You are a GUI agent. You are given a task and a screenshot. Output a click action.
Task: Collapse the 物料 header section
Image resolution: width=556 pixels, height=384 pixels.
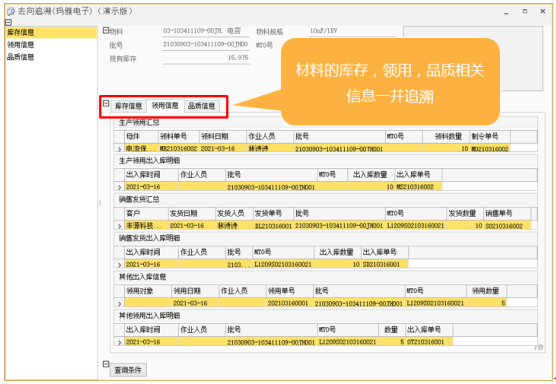106,30
